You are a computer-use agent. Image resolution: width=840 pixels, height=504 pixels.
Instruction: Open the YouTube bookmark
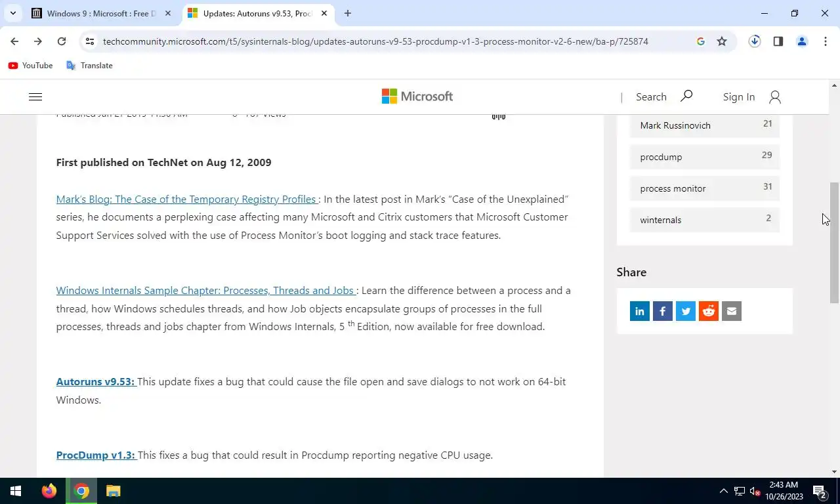pos(30,66)
